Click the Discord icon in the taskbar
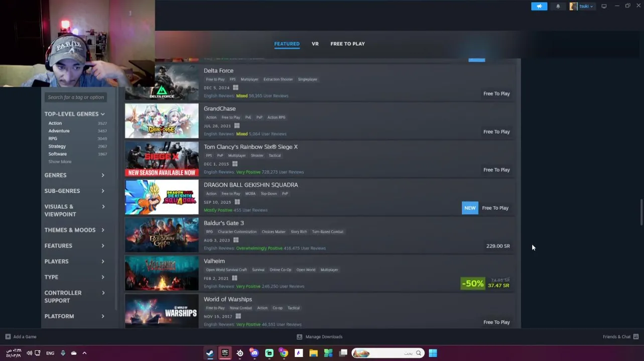 tap(254, 353)
